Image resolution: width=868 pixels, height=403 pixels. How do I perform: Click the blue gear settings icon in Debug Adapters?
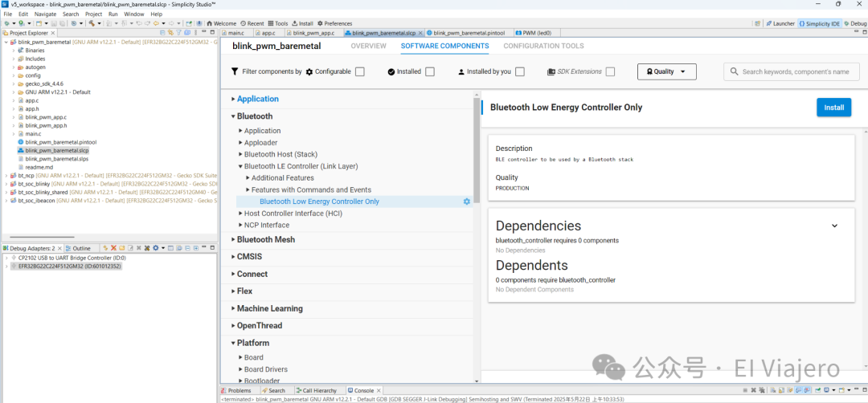(156, 248)
